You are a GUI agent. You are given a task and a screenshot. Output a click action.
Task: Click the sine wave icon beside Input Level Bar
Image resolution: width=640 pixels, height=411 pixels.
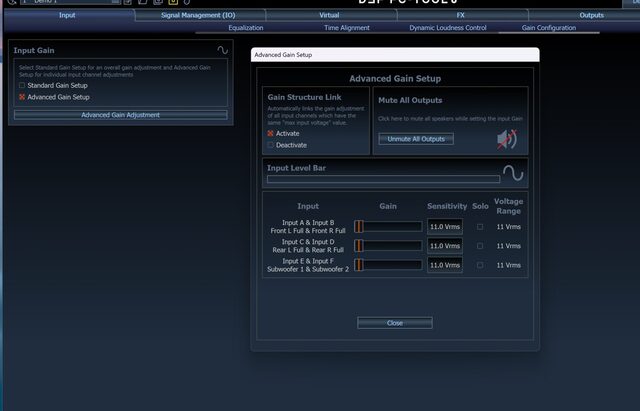pos(513,173)
